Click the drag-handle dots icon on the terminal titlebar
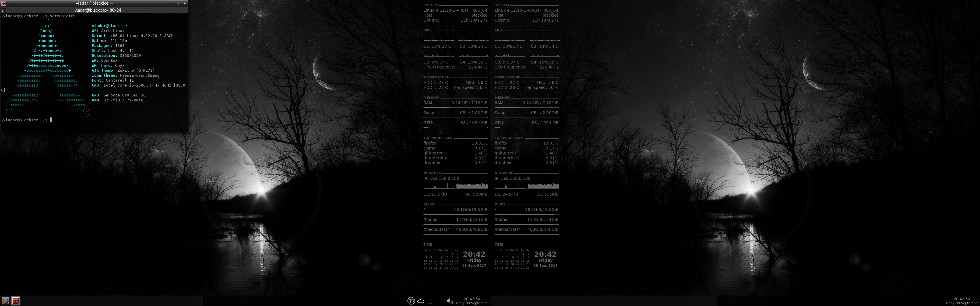980x306 pixels. [10, 3]
